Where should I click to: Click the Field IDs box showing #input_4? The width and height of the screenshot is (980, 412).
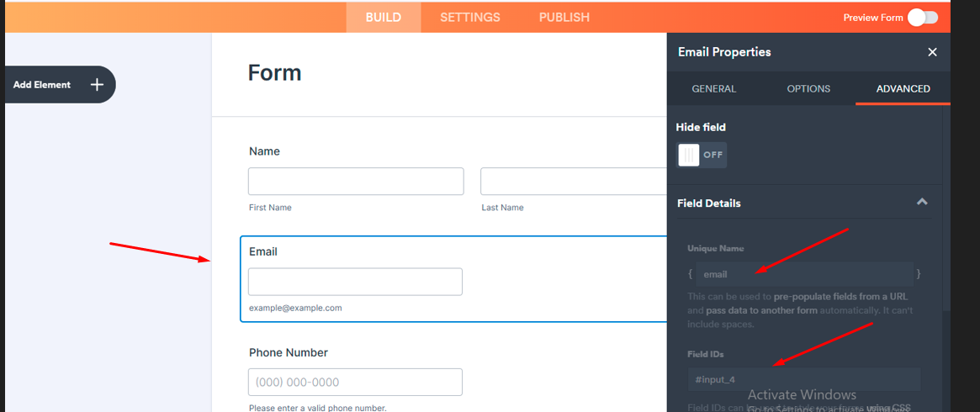[x=803, y=380]
